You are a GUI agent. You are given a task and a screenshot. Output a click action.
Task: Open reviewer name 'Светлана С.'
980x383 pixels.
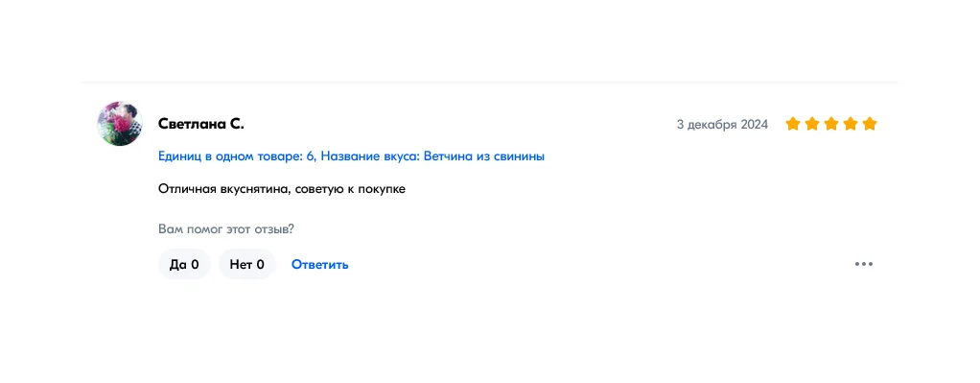tap(201, 124)
